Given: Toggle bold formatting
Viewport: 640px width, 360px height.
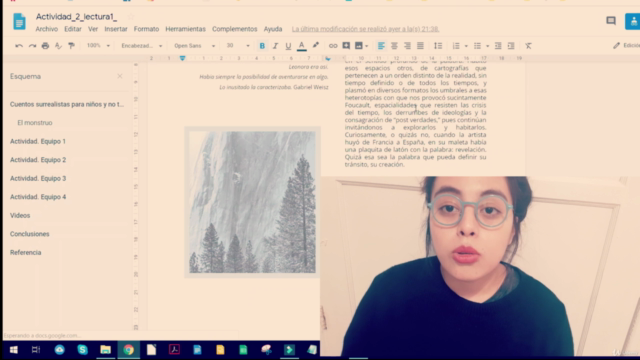Looking at the screenshot, I should [x=262, y=46].
